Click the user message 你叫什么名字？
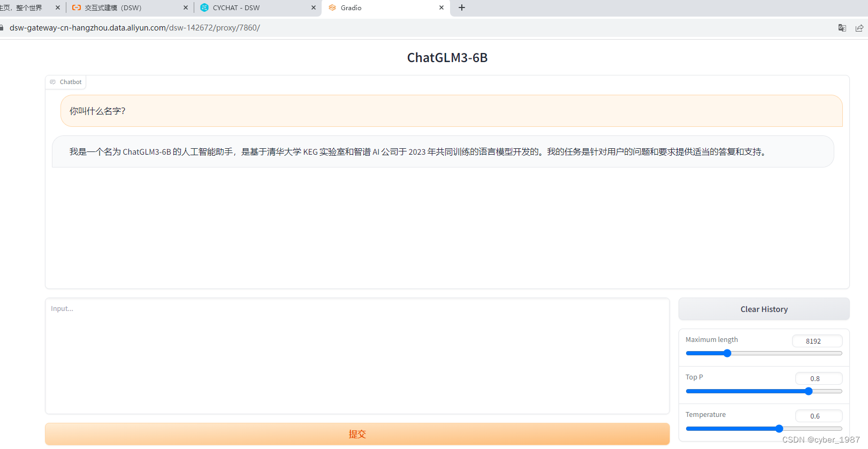This screenshot has width=868, height=449. click(x=451, y=111)
